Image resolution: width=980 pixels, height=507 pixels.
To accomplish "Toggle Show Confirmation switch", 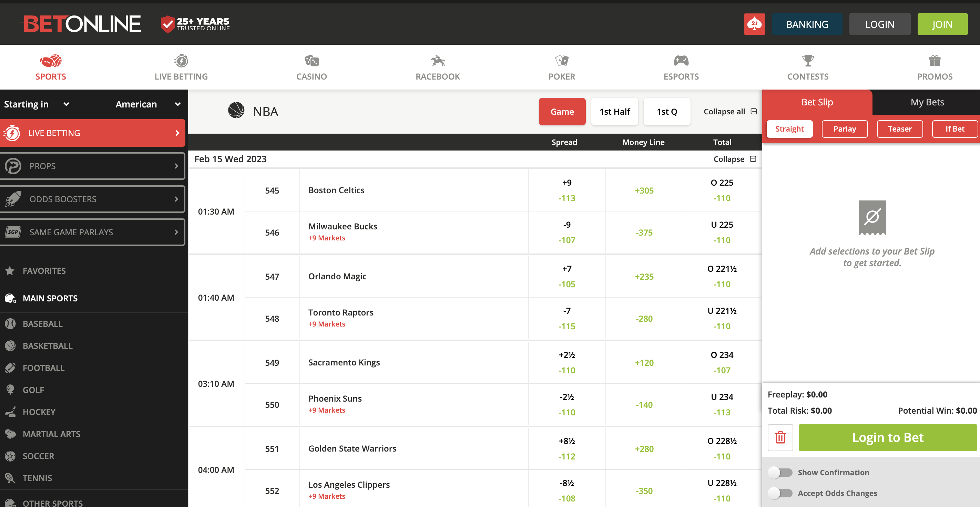I will tap(780, 473).
